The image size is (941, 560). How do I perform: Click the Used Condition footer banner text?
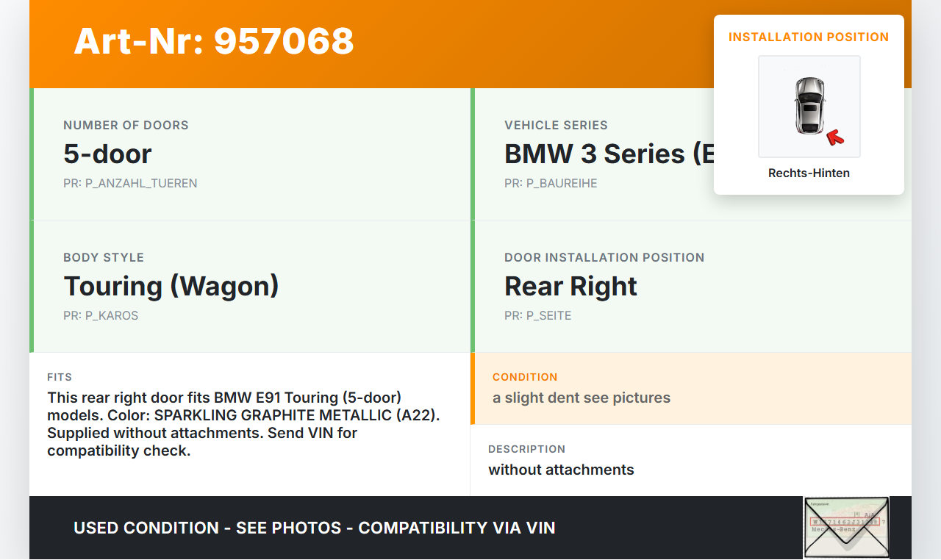pos(315,528)
